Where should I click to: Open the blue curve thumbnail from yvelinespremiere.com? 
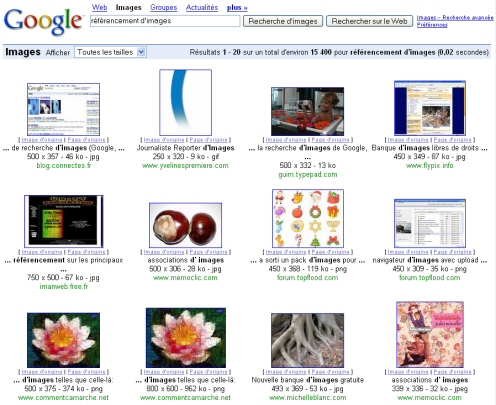pos(185,102)
